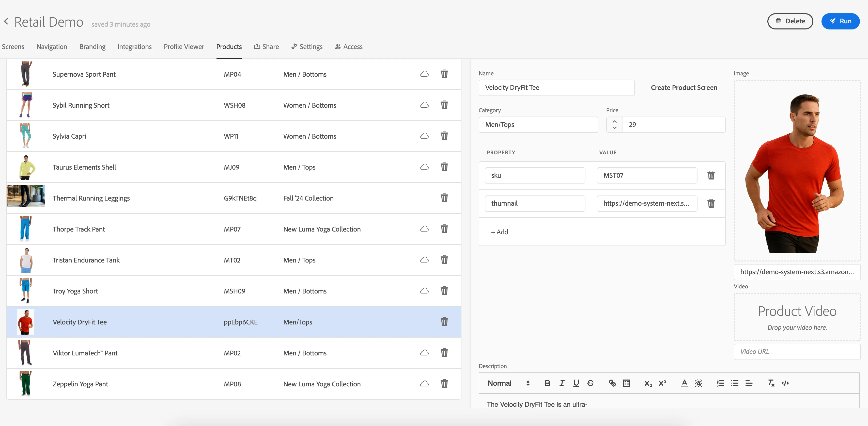Click cloud icon for Sybil Running Short
Viewport: 868px width, 426px height.
click(x=424, y=105)
